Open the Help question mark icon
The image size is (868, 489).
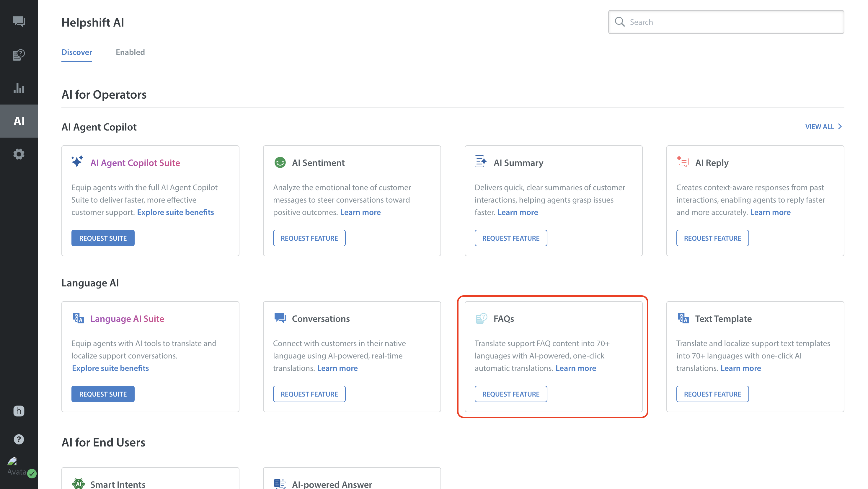click(x=19, y=439)
